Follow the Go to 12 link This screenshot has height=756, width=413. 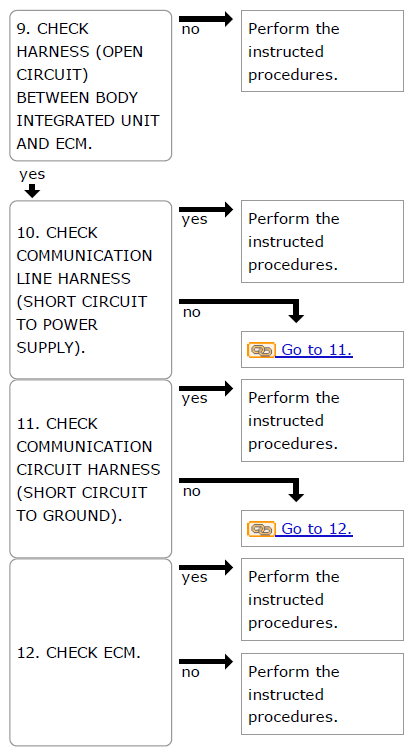(314, 529)
